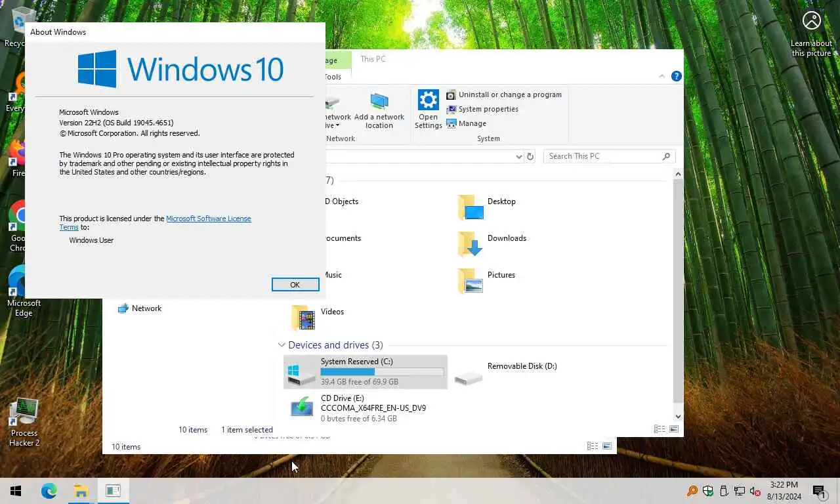Open File Explorer help via the blue question mark
The image size is (840, 504).
pos(676,76)
